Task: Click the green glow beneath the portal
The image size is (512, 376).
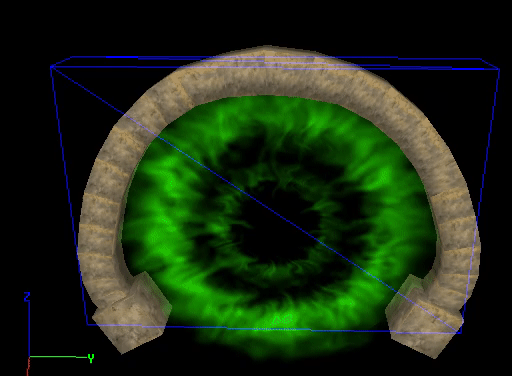Action: (283, 343)
